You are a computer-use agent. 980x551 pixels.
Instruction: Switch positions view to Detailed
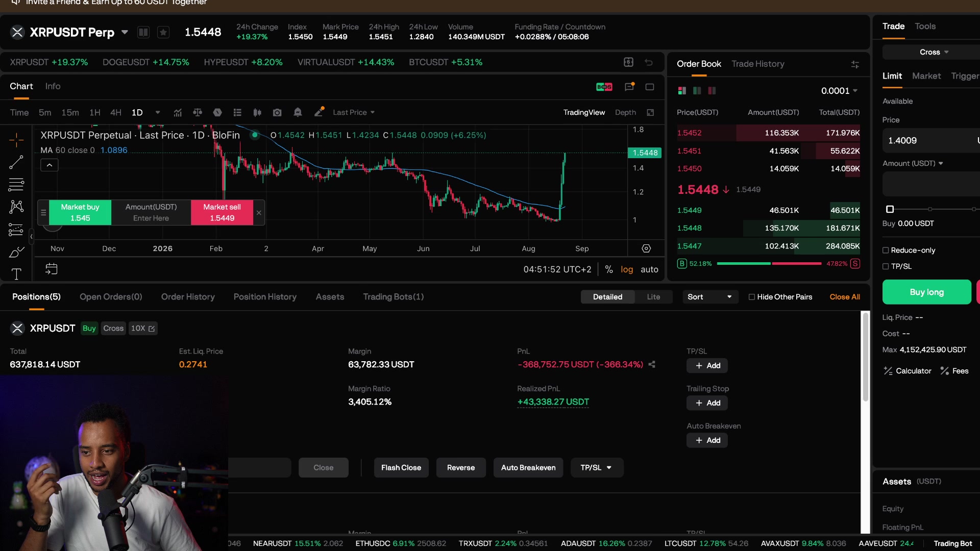(607, 297)
